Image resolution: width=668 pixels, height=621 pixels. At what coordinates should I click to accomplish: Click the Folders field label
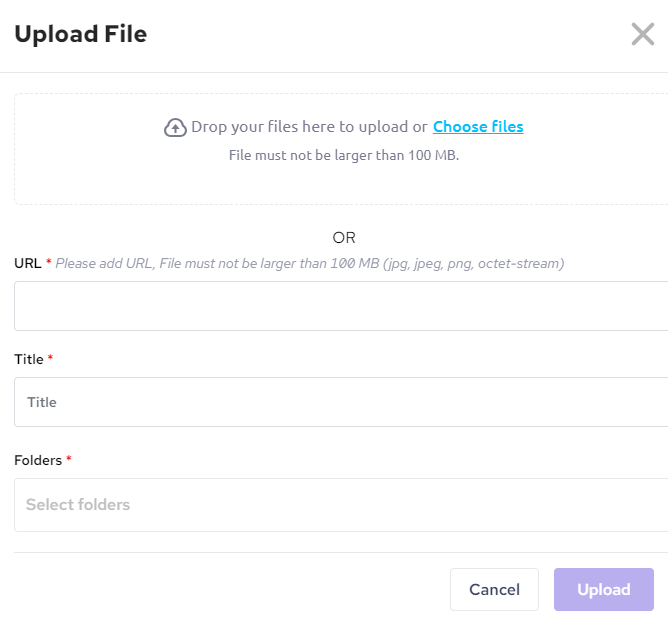[38, 460]
